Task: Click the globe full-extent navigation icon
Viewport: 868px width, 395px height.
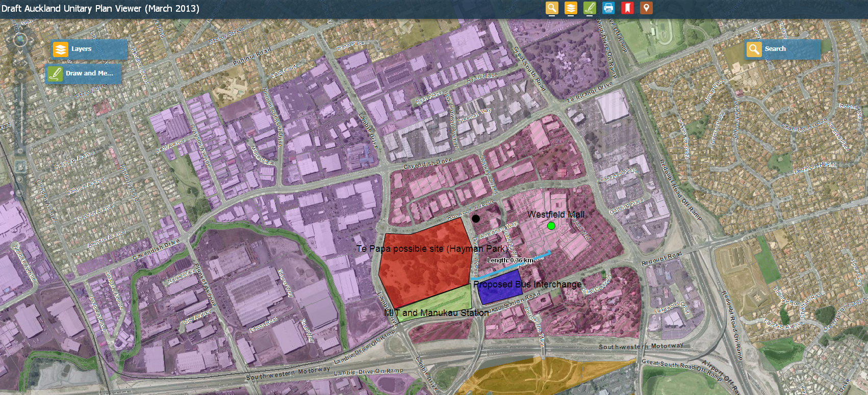Action: pos(20,39)
